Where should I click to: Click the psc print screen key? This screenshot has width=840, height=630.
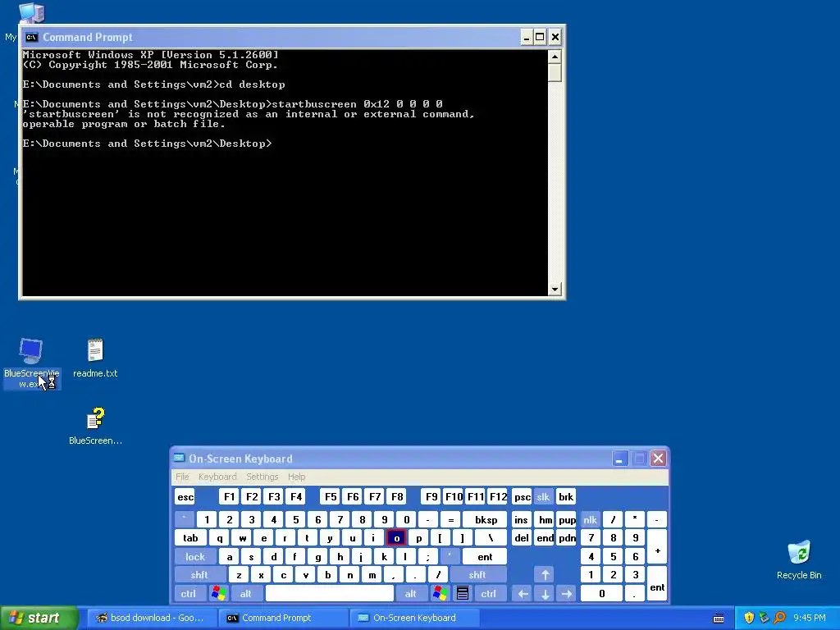pos(523,496)
